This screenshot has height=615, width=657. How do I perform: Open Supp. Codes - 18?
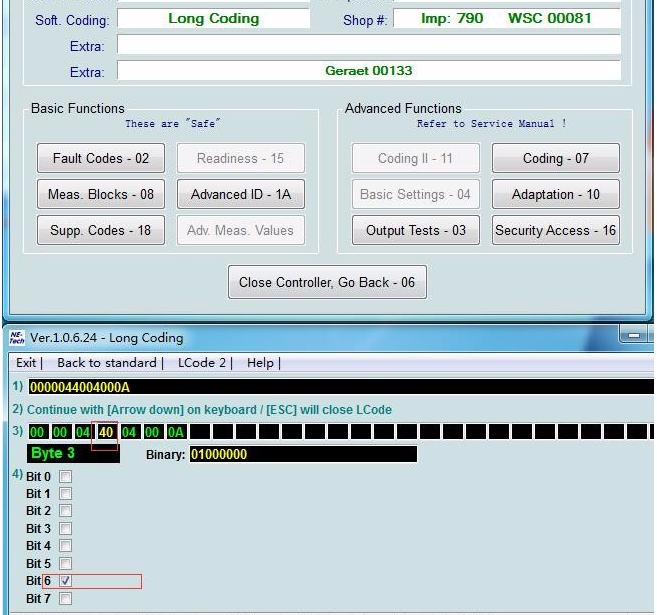click(x=101, y=230)
